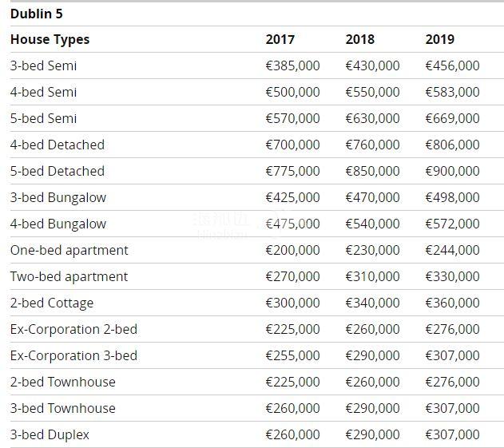Click the 3-bed Bungalow row label
This screenshot has height=448, width=504.
(x=58, y=197)
